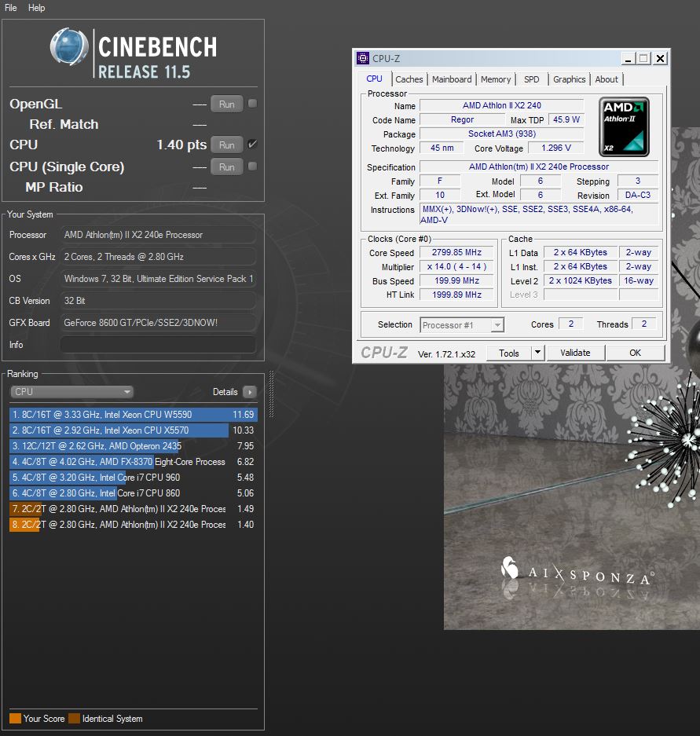
Task: Click the Cores x GHz field
Action: 158,257
